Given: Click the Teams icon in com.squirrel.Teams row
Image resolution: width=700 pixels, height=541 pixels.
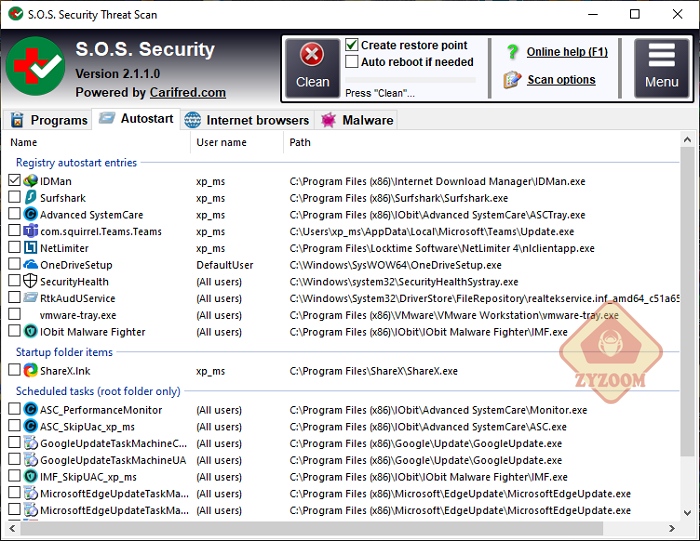Looking at the screenshot, I should pos(30,231).
